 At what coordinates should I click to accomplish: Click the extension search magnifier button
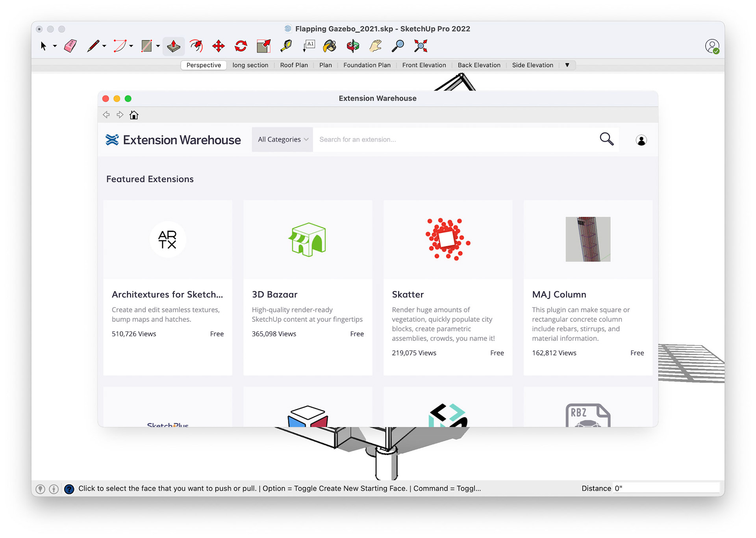click(606, 139)
